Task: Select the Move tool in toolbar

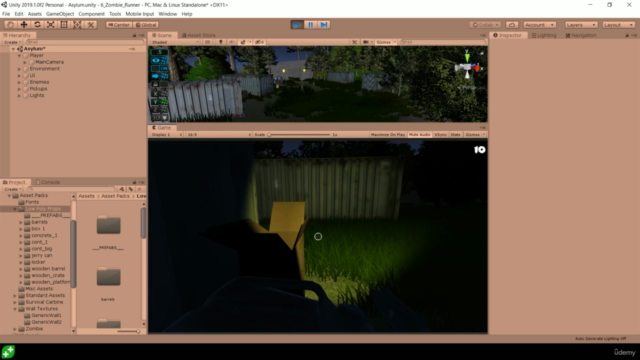Action: 24,25
